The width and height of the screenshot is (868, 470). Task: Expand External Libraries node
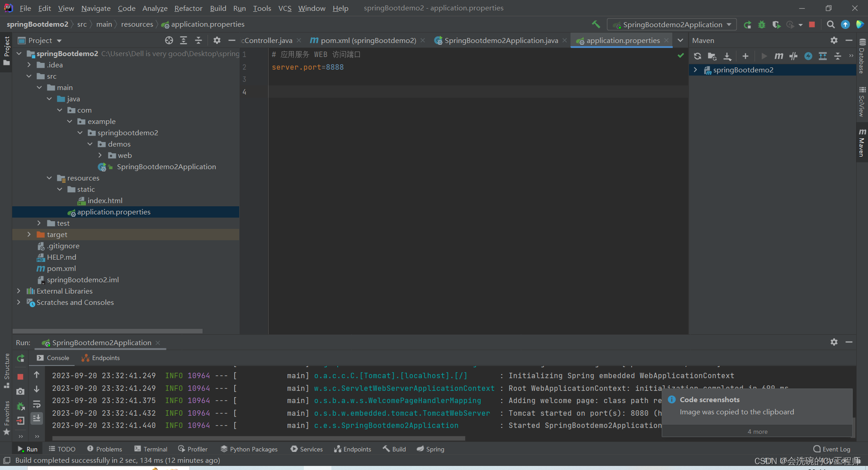click(x=19, y=291)
